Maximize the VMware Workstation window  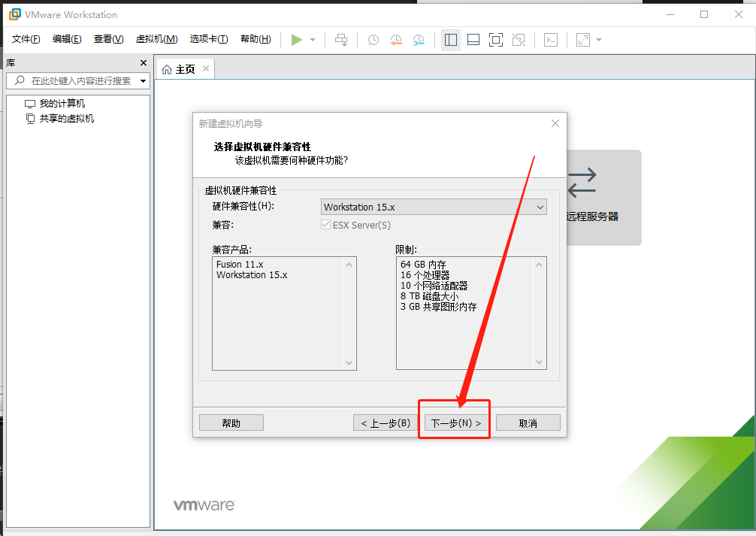tap(704, 14)
